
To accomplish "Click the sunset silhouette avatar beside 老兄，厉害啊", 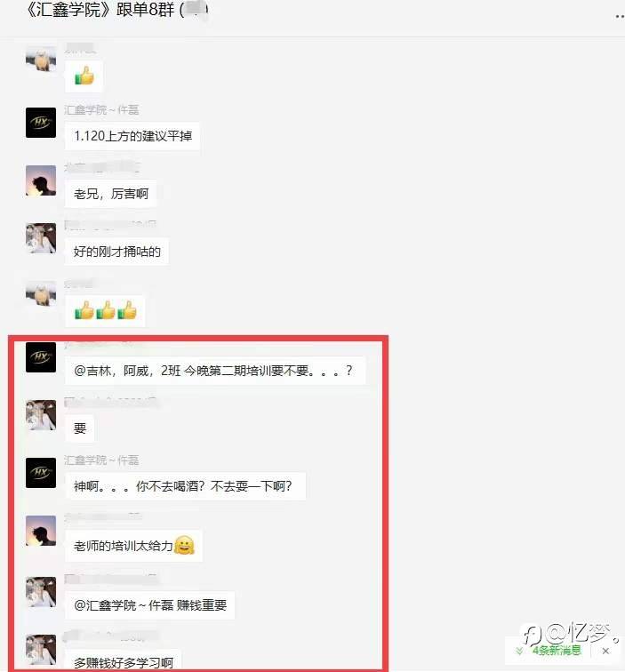I will (41, 180).
